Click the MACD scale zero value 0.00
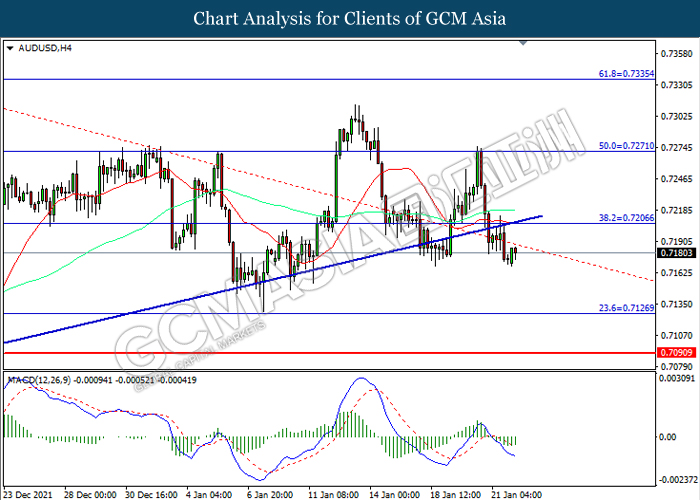Screen dimensions: 700x500 pos(667,437)
